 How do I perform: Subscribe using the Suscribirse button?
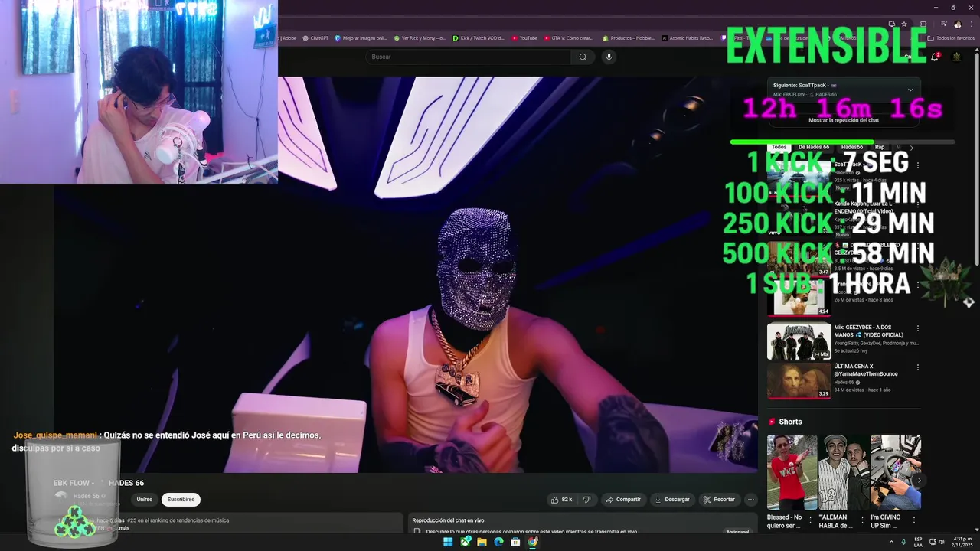(x=181, y=500)
